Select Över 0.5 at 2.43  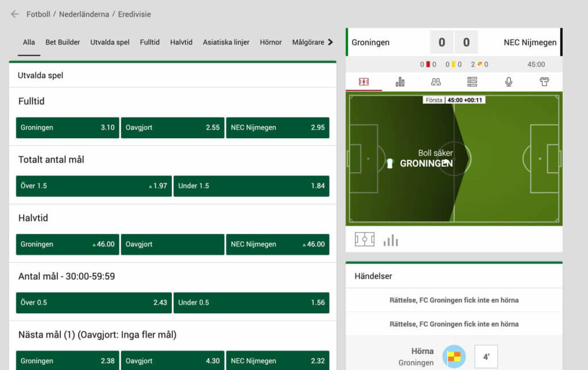[94, 303]
